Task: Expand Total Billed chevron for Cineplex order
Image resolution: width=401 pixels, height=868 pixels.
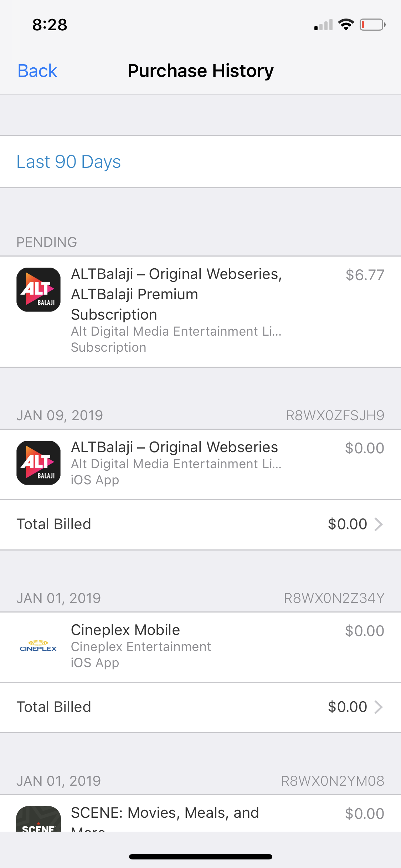Action: click(379, 707)
